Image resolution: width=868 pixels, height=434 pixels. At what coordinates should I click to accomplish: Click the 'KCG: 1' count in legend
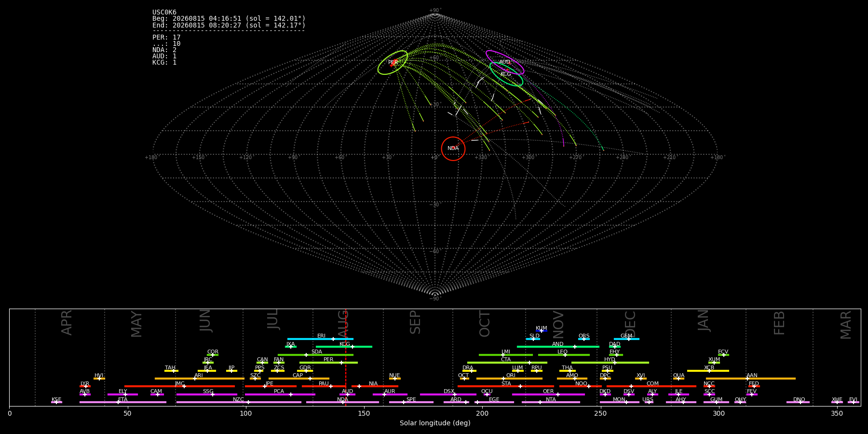point(164,63)
